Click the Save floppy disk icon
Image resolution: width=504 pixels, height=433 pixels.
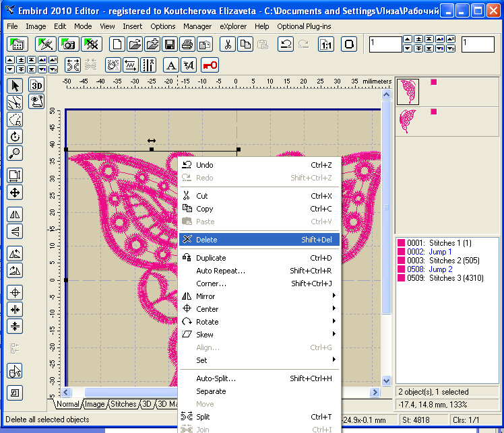coord(170,44)
